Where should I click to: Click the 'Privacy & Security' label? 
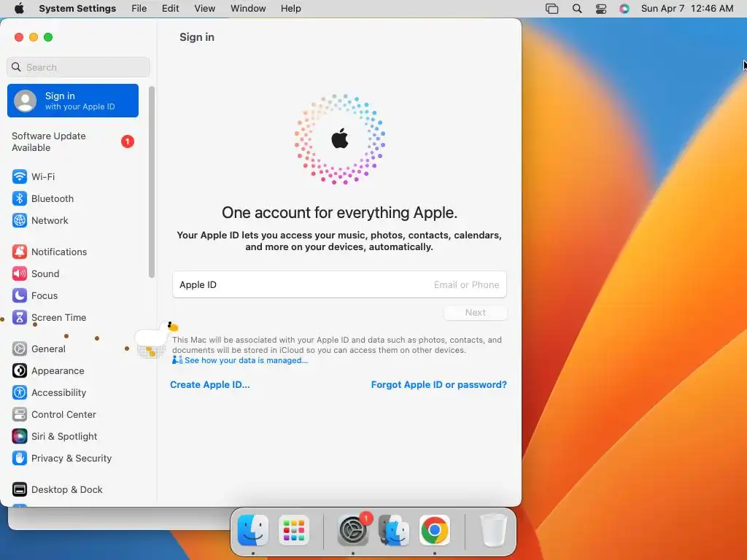coord(71,459)
